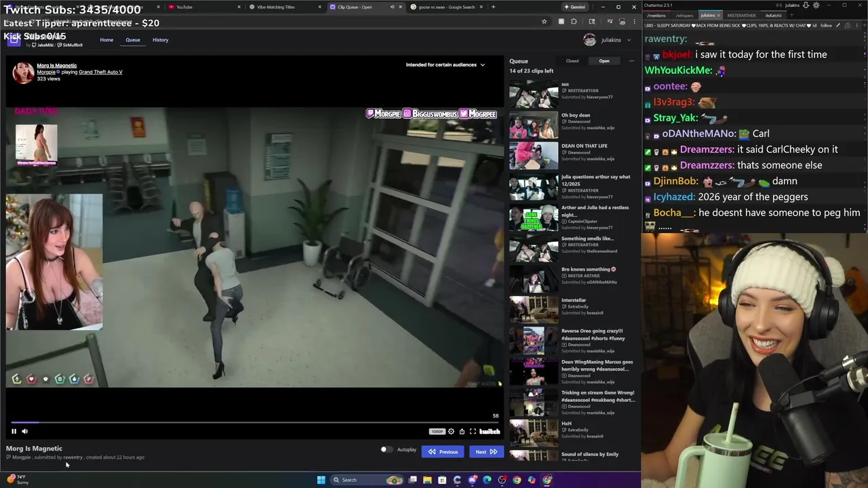
Task: Enter fullscreen on the clip player
Action: [x=473, y=432]
